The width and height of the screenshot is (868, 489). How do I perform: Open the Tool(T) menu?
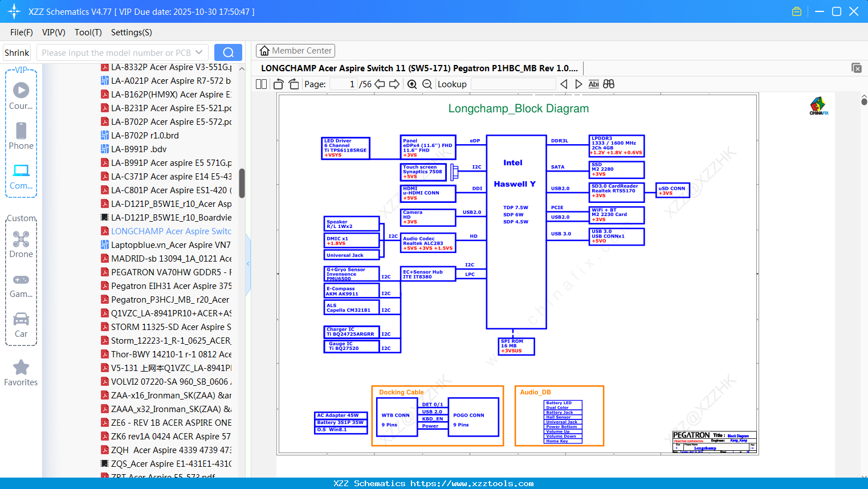pos(88,32)
